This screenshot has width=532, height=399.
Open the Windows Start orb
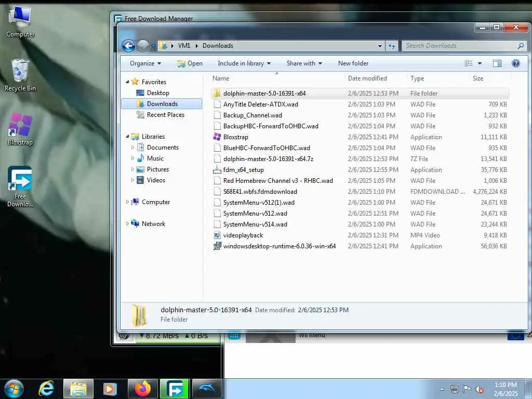(14, 389)
